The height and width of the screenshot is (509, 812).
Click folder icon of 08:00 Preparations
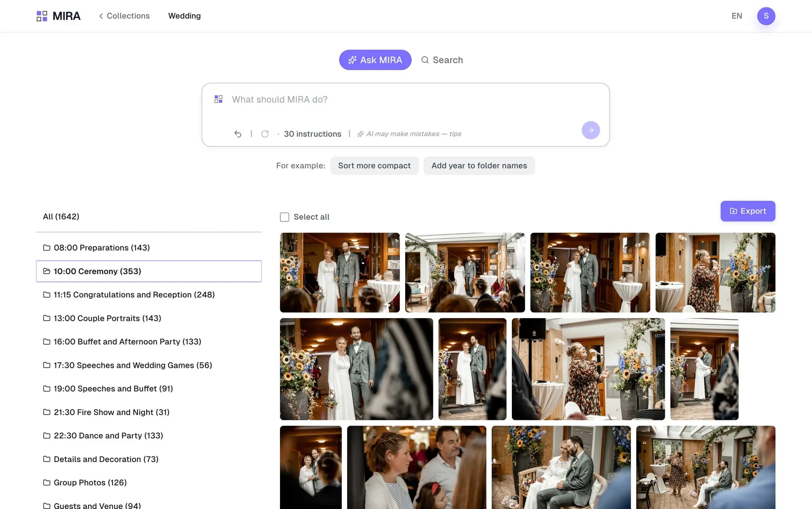46,248
